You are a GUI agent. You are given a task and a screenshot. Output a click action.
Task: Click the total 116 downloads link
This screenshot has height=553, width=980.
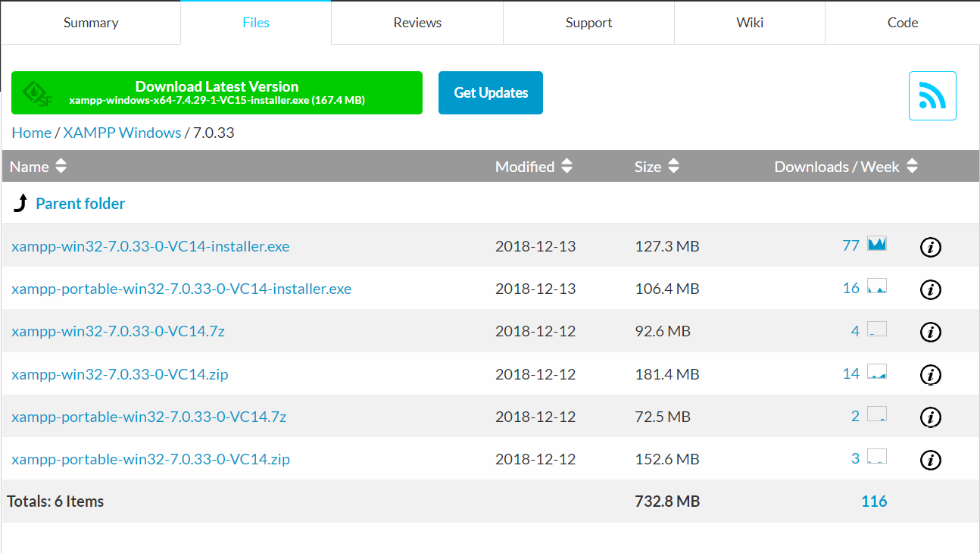pyautogui.click(x=874, y=501)
